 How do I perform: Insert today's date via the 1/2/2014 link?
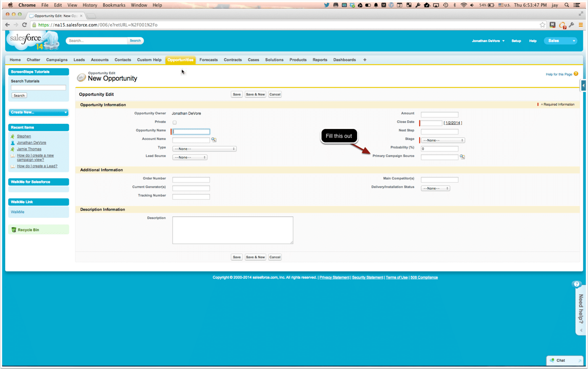coord(453,123)
